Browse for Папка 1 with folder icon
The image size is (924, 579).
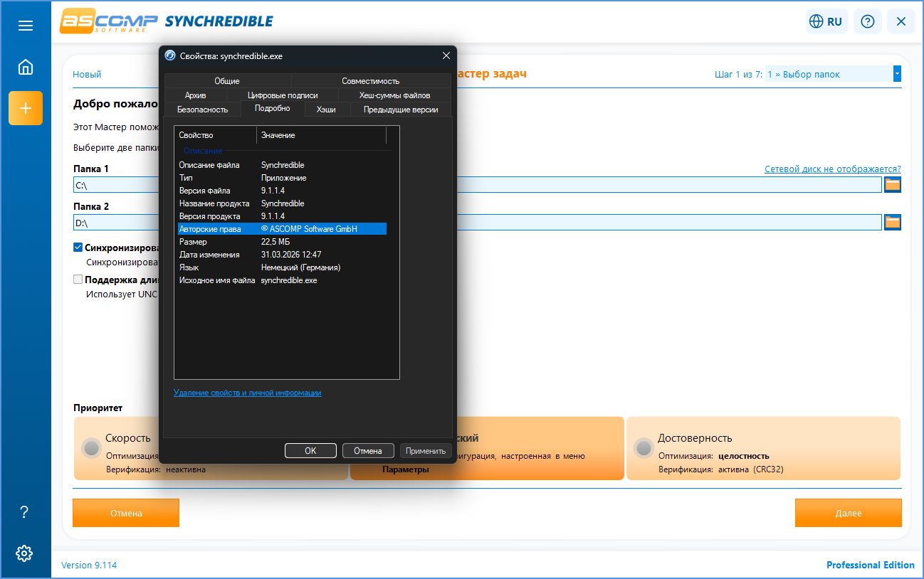(893, 185)
